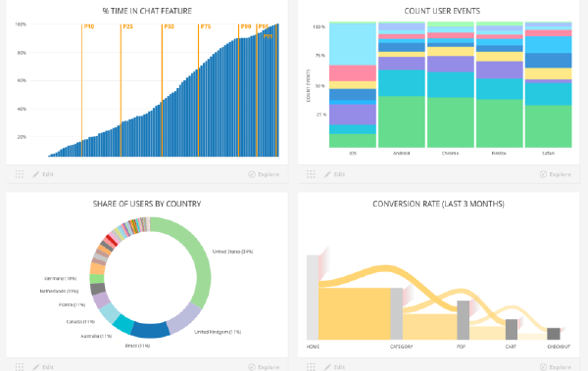Explore the % Time in Chat Feature chart
This screenshot has height=371, width=588.
coord(264,174)
